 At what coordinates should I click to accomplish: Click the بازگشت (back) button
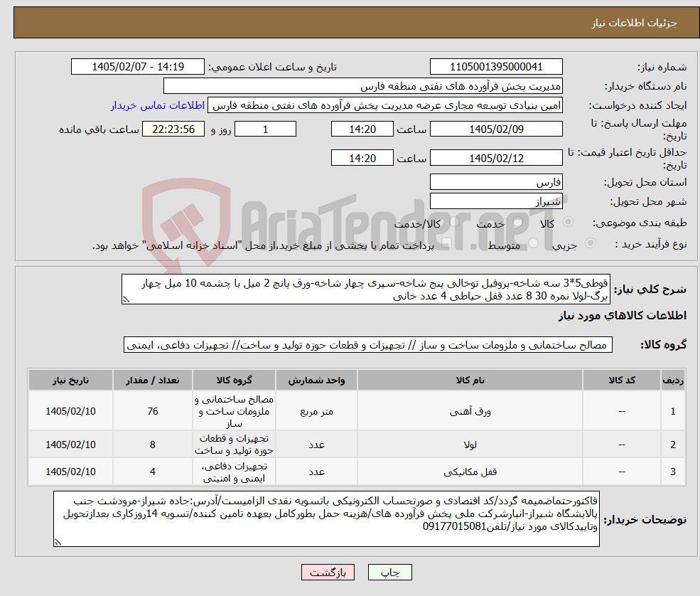[x=328, y=573]
